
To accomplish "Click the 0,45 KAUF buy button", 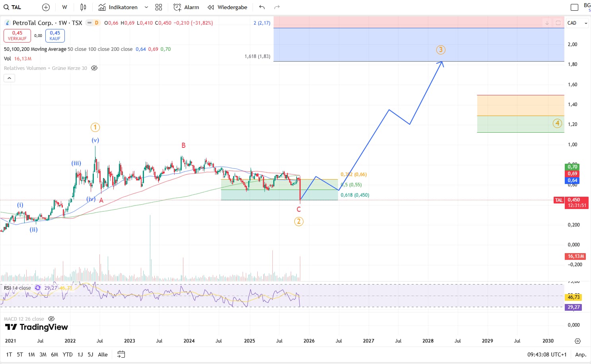I will point(55,36).
